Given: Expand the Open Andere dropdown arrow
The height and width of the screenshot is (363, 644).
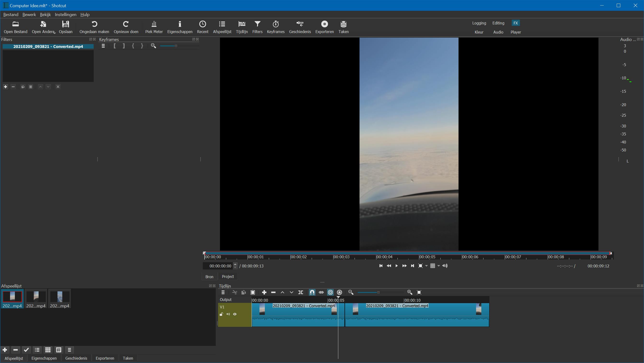Looking at the screenshot, I should coord(54,33).
